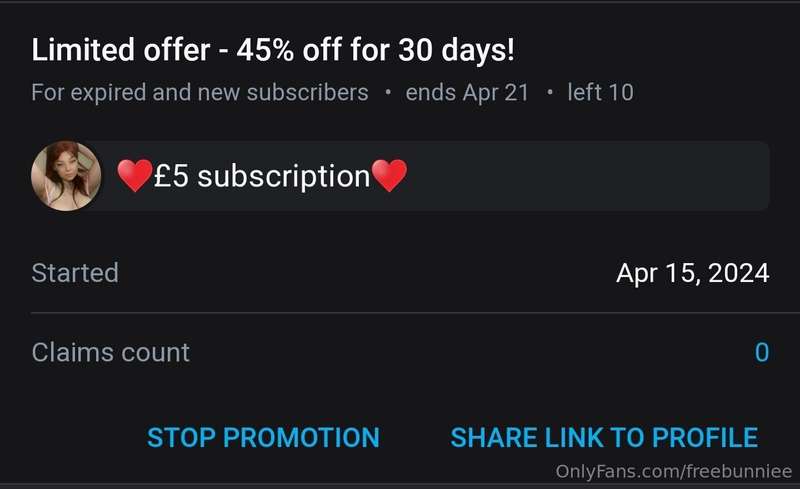Click the Claims count label
This screenshot has height=489, width=800.
[x=111, y=352]
